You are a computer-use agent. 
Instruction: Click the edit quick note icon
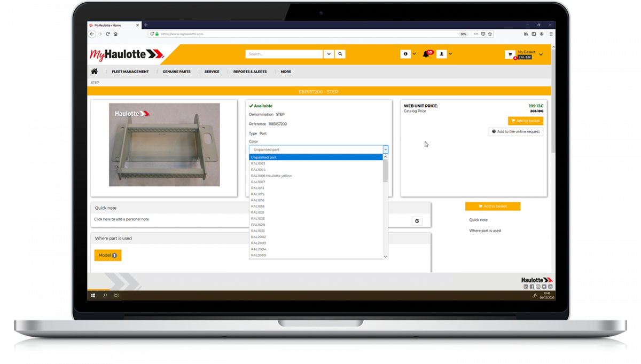tap(417, 220)
